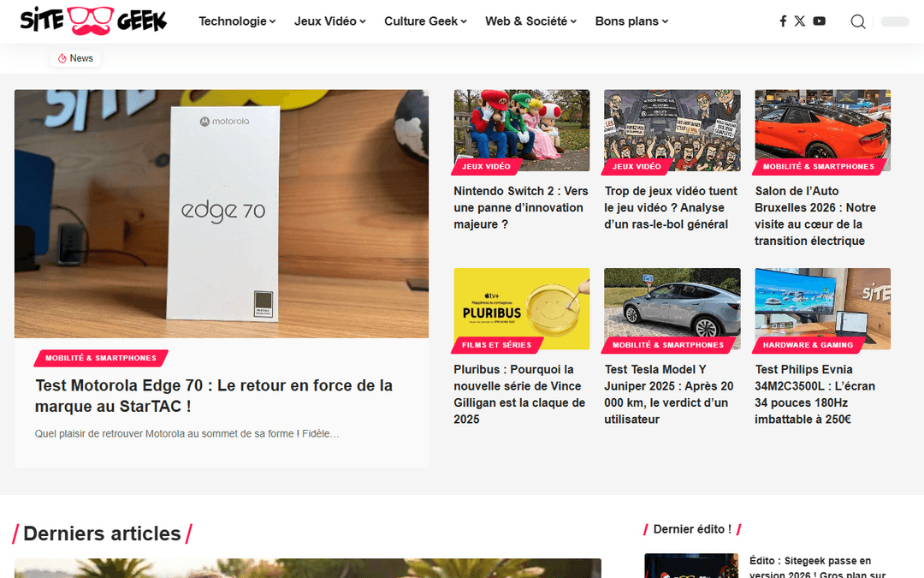
Task: Open the Bons plans menu item
Action: pyautogui.click(x=627, y=21)
